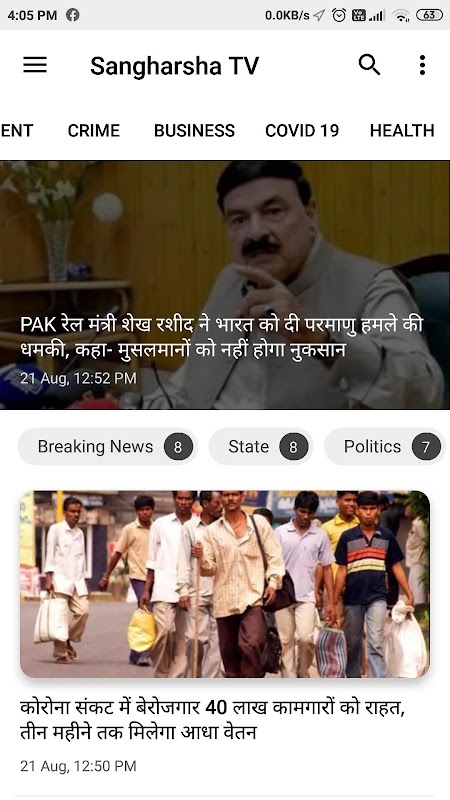Switch to the CRIME tab
The width and height of the screenshot is (450, 800).
pos(94,131)
